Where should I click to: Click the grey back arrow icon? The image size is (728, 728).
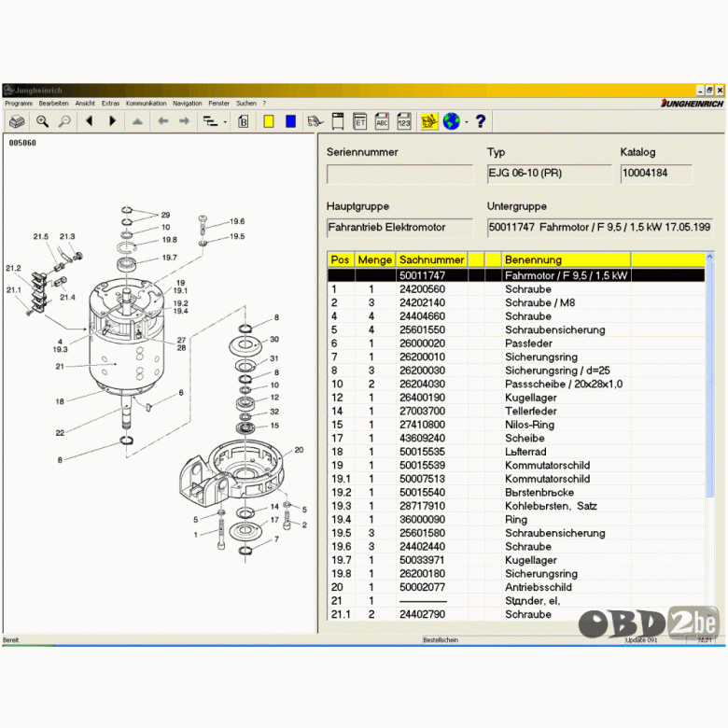[x=163, y=121]
